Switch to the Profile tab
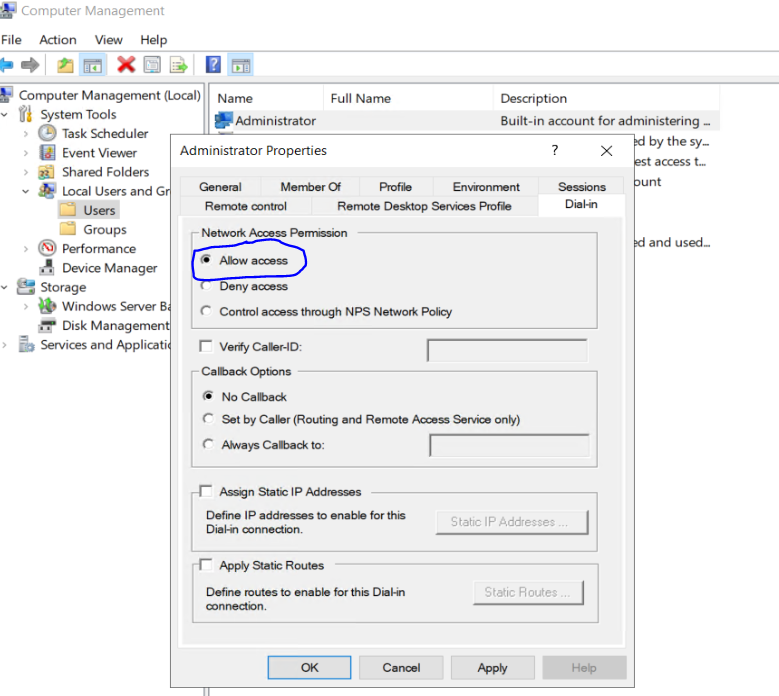The width and height of the screenshot is (779, 696). (x=395, y=187)
